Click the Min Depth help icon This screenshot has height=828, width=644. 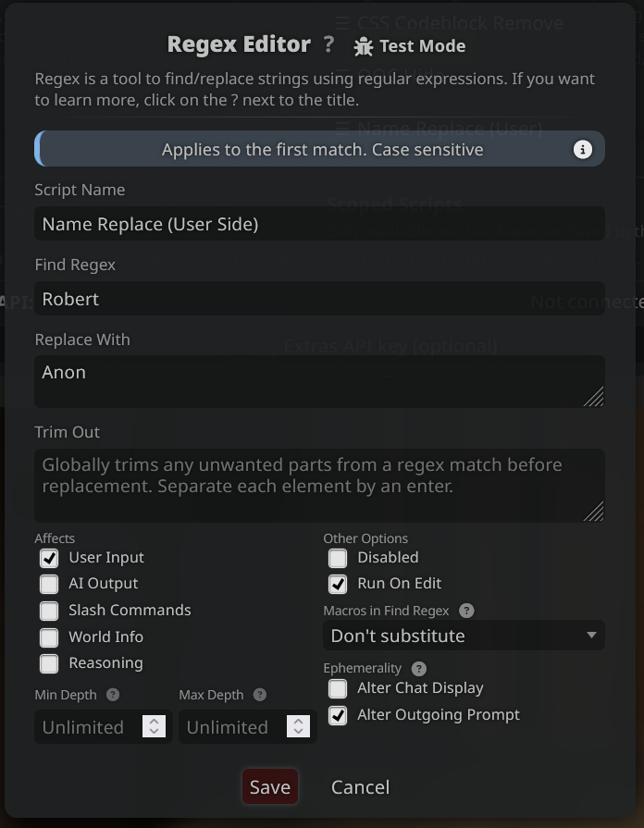(113, 695)
